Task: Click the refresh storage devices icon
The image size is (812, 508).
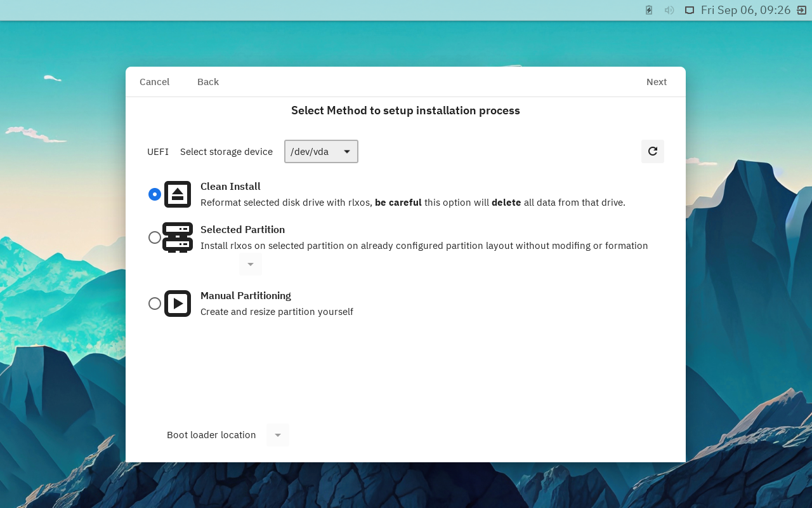Action: (652, 151)
